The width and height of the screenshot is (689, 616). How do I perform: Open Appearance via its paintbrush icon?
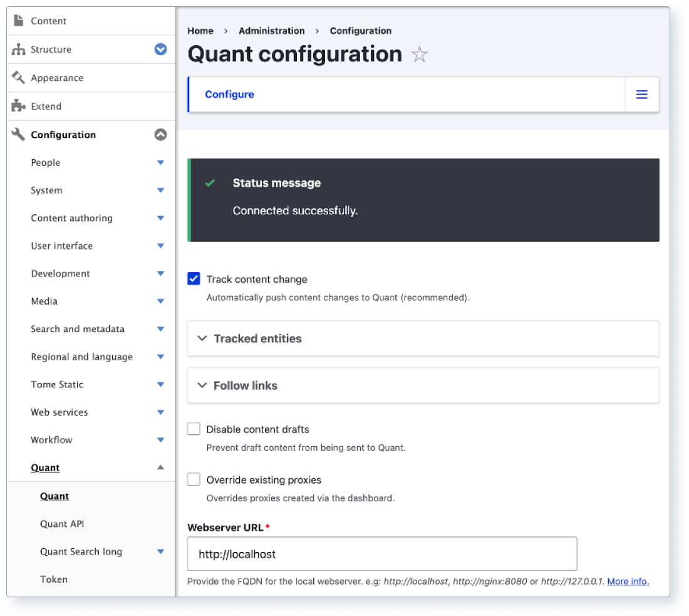pyautogui.click(x=18, y=77)
